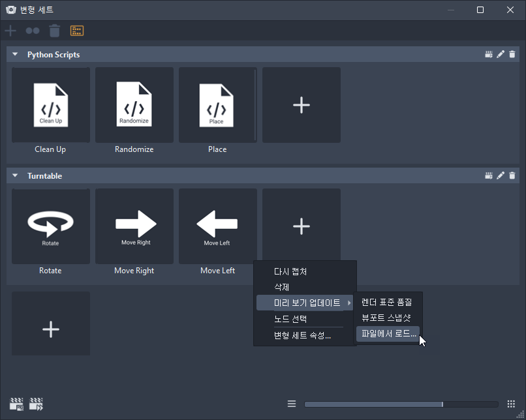This screenshot has width=526, height=420.
Task: Click pencil edit icon in Python Scripts header
Action: click(x=501, y=54)
